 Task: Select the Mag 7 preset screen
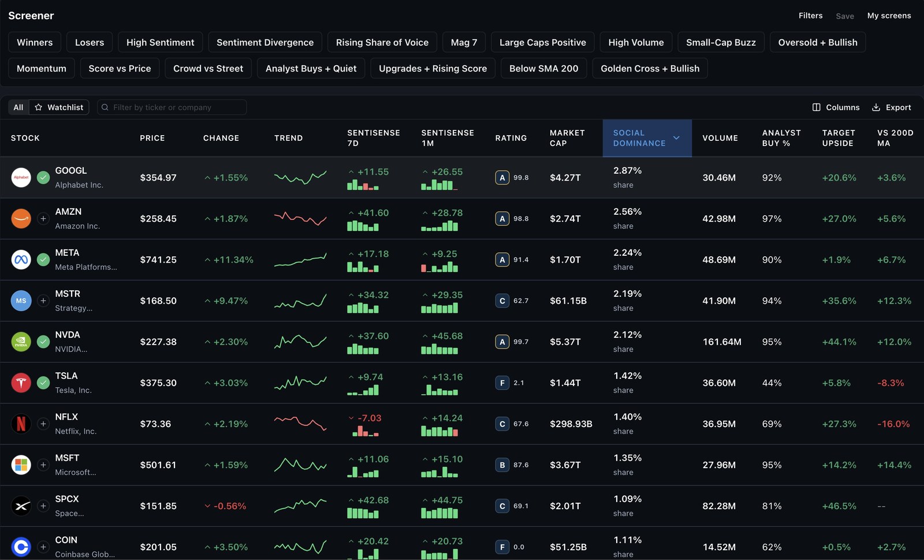pos(464,42)
